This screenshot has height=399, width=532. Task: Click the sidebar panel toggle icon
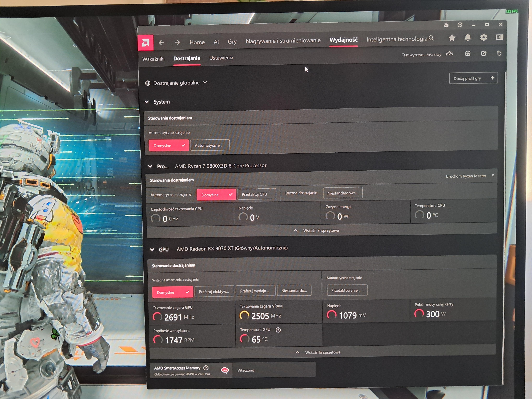499,37
